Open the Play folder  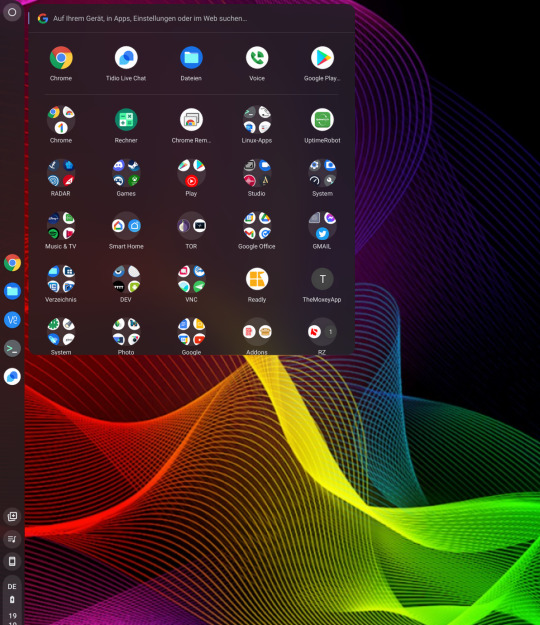pos(191,173)
